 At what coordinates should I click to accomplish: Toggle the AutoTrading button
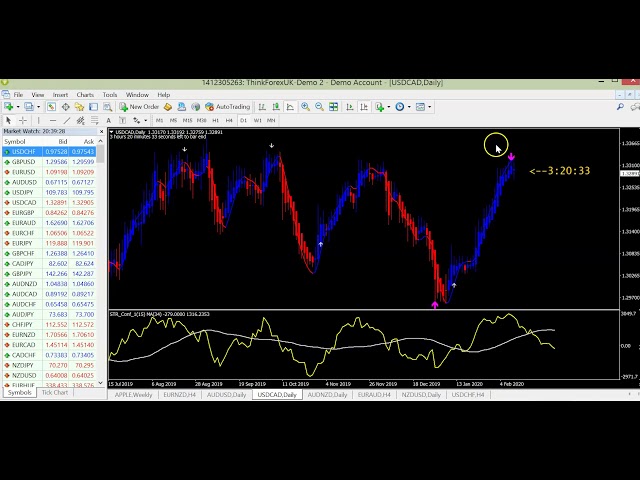tap(227, 107)
